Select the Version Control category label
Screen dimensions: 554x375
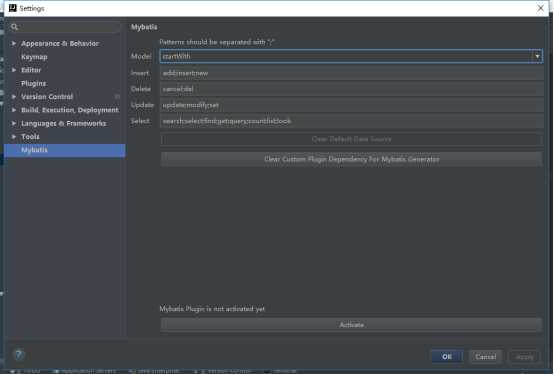(x=47, y=96)
